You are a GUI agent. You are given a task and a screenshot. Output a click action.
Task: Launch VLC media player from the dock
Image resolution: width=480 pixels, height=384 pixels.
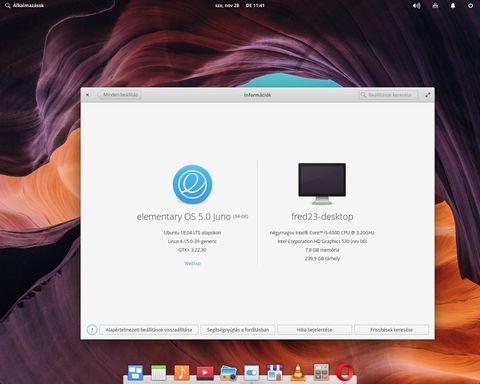(x=298, y=373)
